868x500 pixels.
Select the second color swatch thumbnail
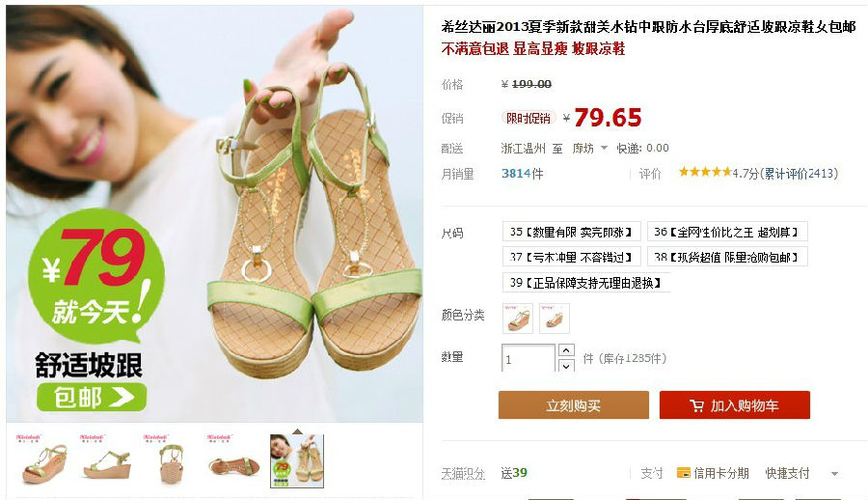[555, 319]
